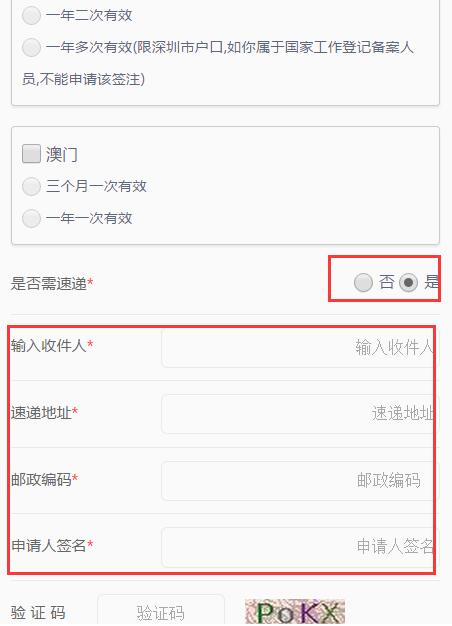452x626 pixels.
Task: Click the 澳门 label text
Action: (61, 155)
